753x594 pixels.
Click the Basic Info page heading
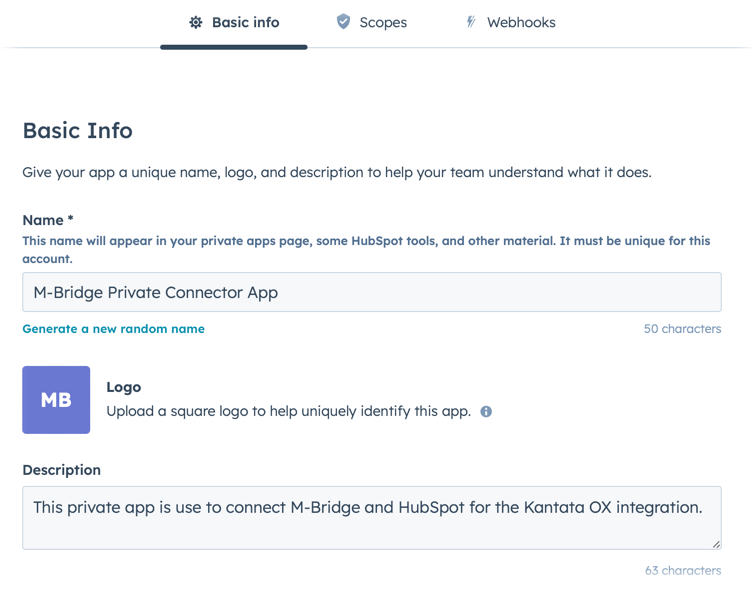point(77,130)
